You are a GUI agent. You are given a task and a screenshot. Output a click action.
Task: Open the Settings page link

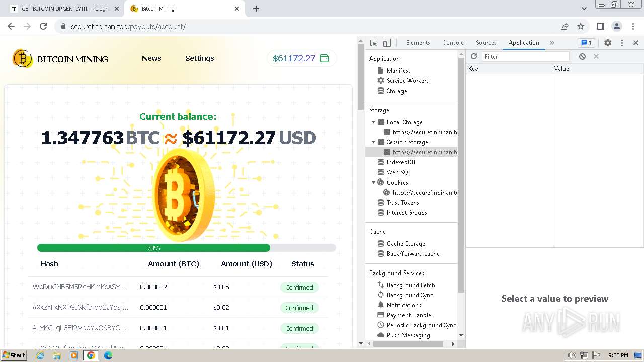tap(200, 58)
